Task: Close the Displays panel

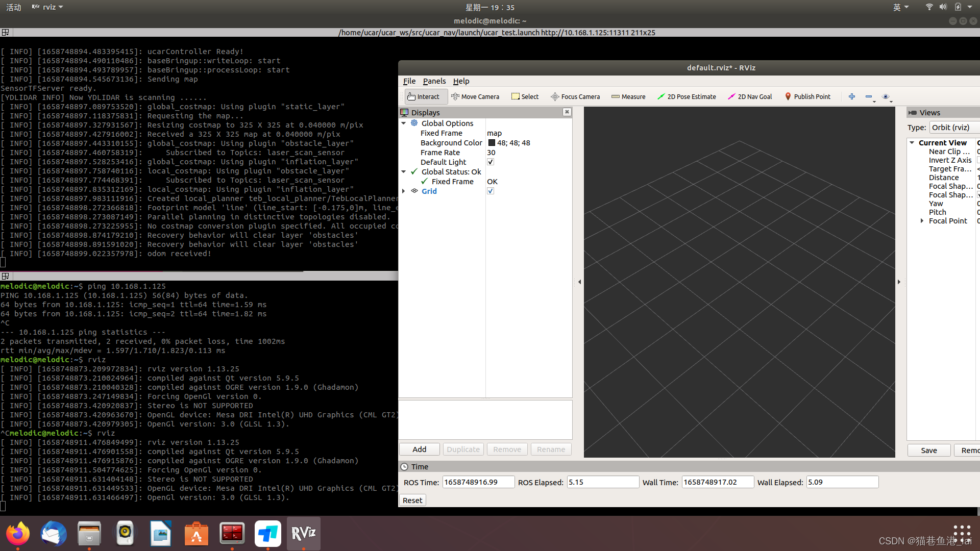Action: pyautogui.click(x=567, y=112)
